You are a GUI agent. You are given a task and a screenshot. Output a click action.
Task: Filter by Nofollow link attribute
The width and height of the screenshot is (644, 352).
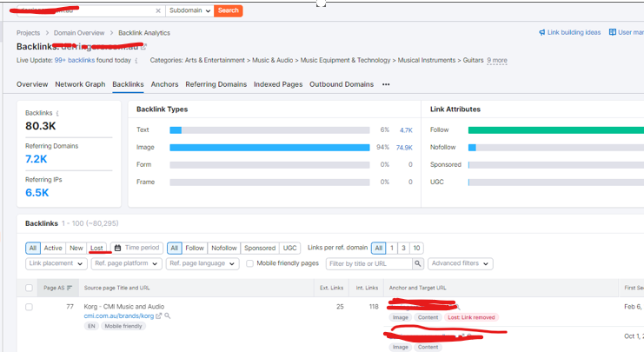pos(224,248)
